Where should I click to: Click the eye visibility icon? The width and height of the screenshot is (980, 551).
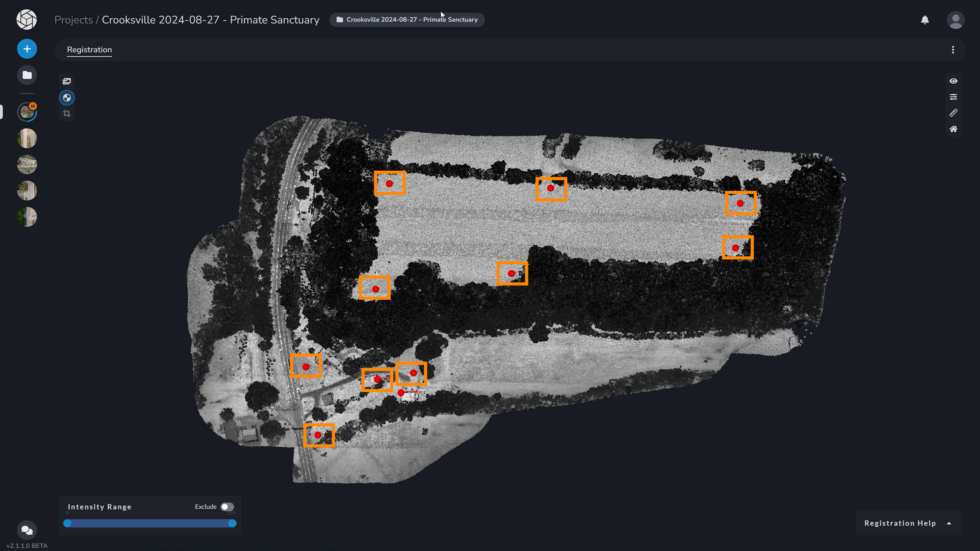coord(953,81)
